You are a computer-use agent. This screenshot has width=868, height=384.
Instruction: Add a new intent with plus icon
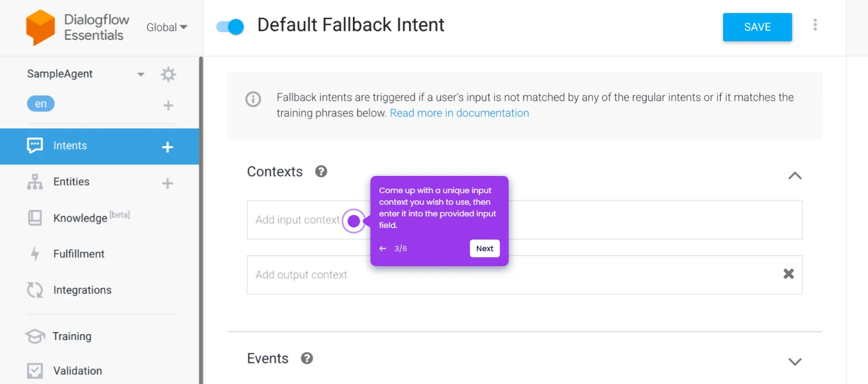point(168,147)
